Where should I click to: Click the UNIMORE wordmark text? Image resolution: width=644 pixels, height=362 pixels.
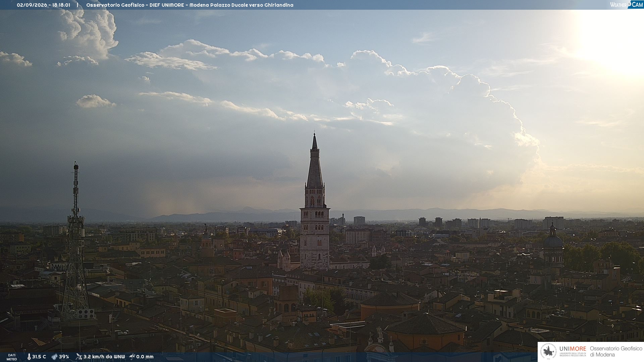[573, 349]
